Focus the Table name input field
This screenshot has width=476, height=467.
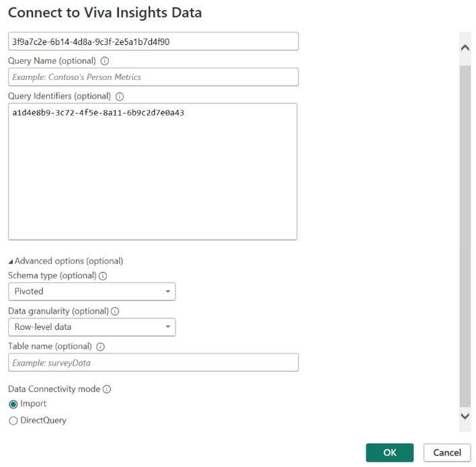tap(153, 363)
